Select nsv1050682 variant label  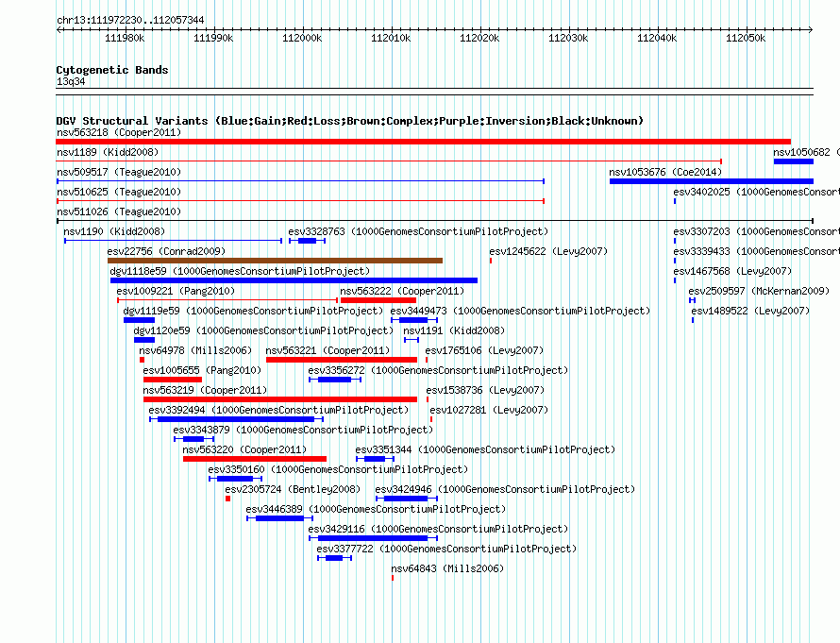point(806,152)
